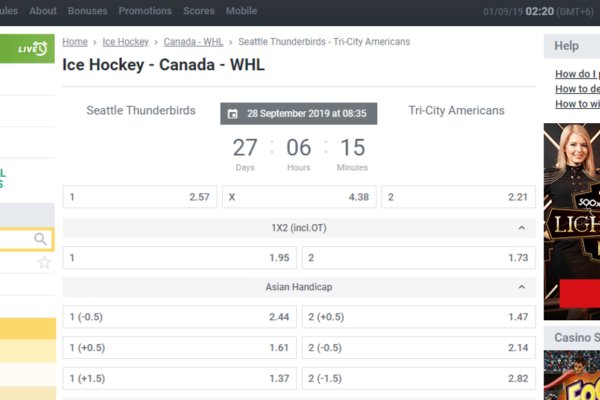Select handicap 2 (-1.5) at 2.82

418,379
